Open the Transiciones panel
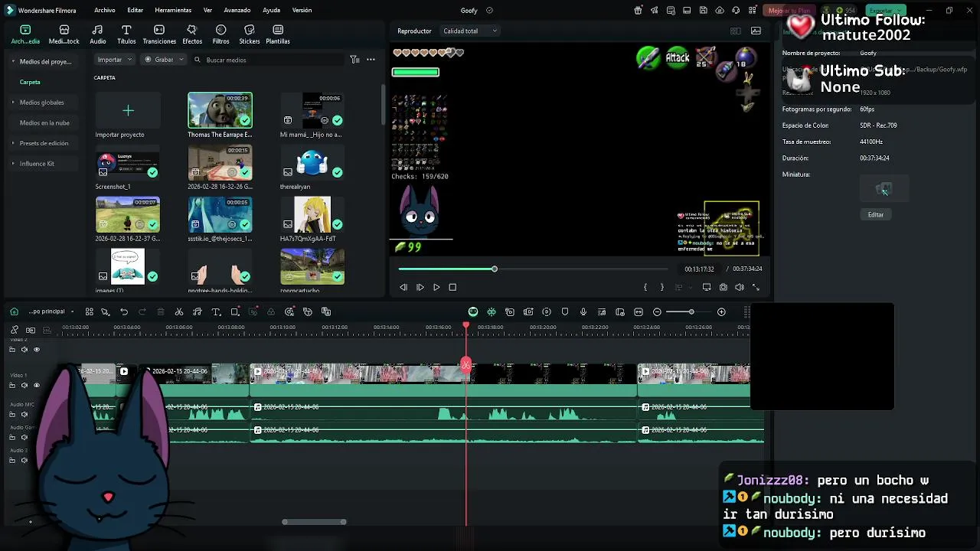 (159, 34)
